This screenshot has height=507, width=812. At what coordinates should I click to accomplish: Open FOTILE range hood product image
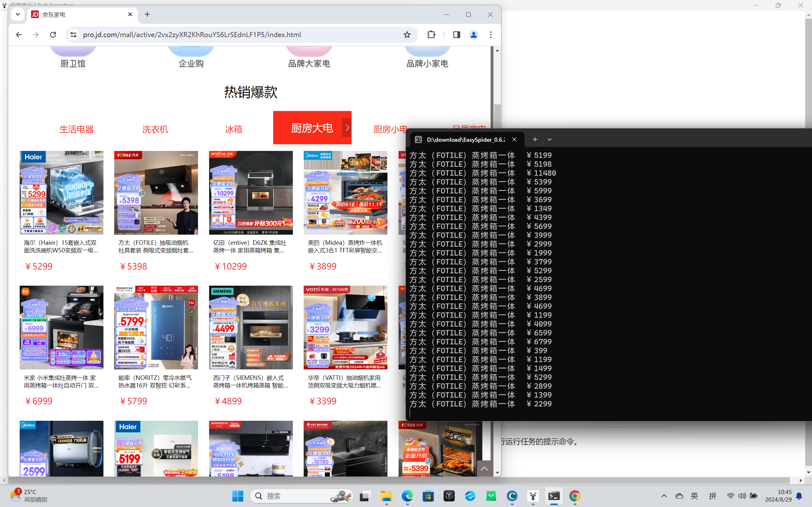(156, 192)
